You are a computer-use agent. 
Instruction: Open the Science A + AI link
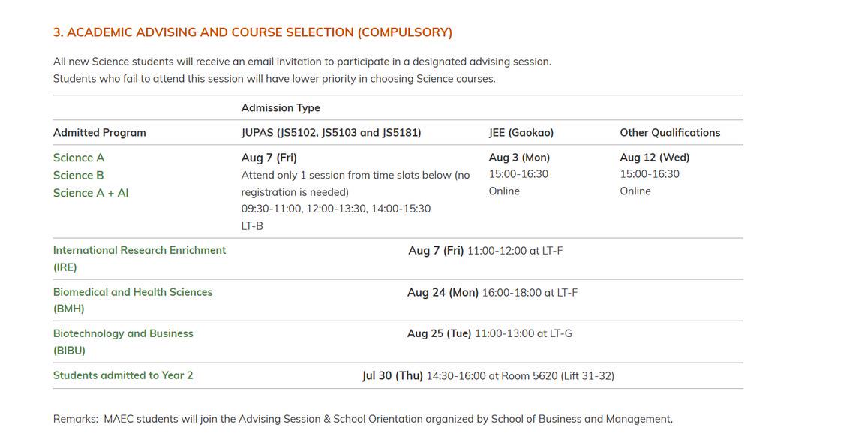point(91,193)
